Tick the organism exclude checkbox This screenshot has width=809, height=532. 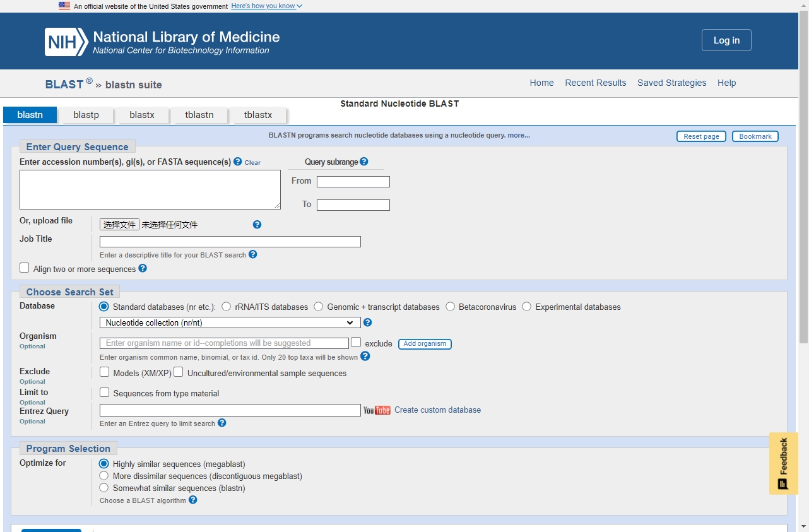356,342
